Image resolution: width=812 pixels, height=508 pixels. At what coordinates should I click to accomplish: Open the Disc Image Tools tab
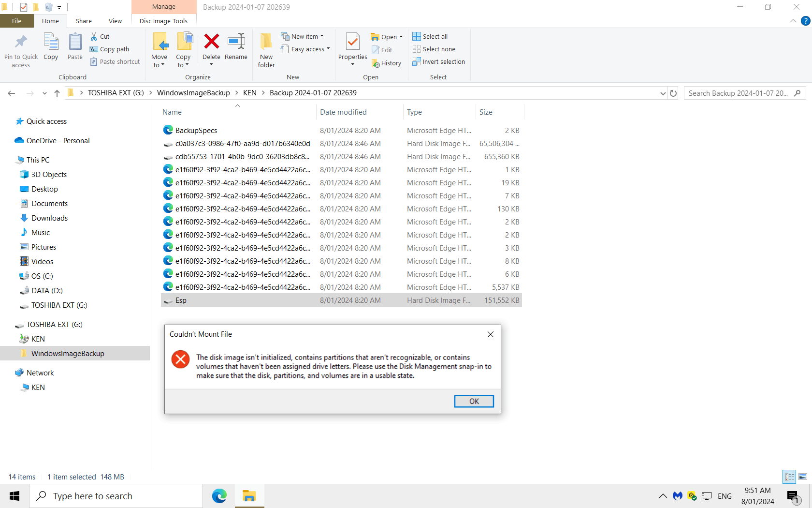(163, 21)
